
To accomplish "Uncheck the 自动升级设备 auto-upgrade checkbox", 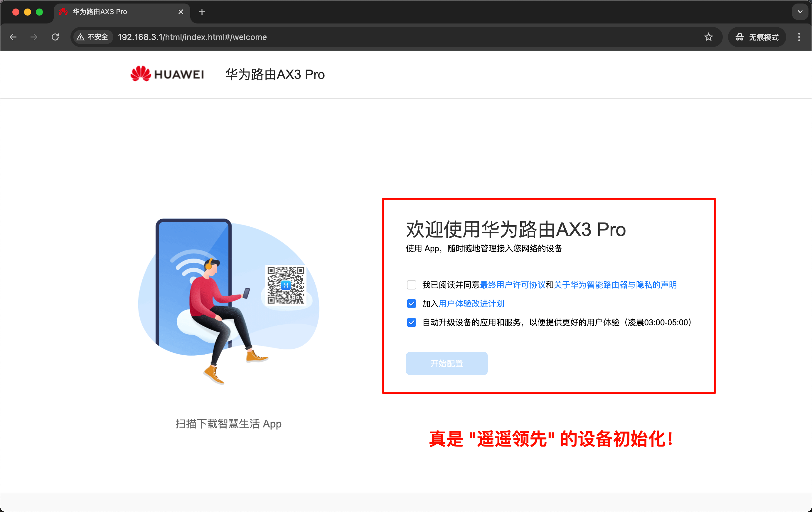I will tap(411, 322).
